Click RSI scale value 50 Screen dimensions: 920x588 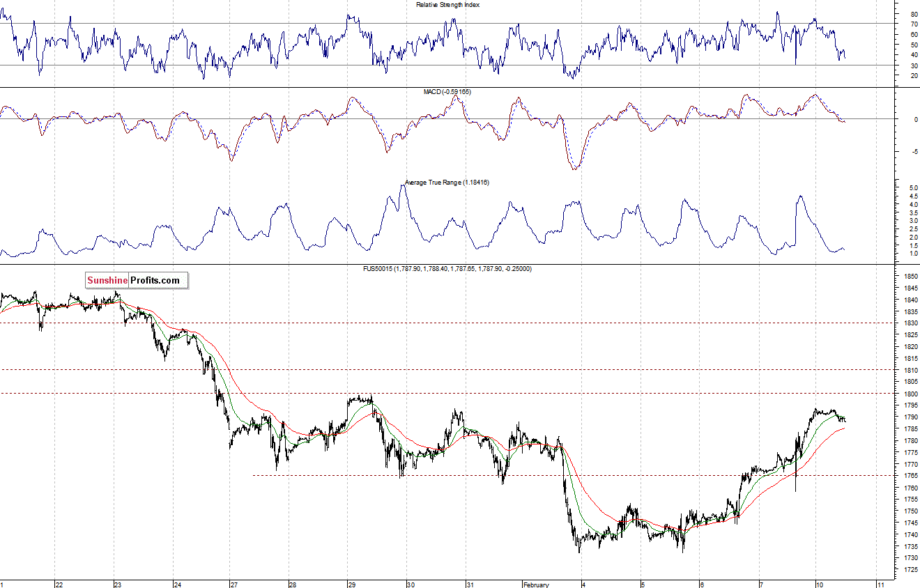pos(914,45)
